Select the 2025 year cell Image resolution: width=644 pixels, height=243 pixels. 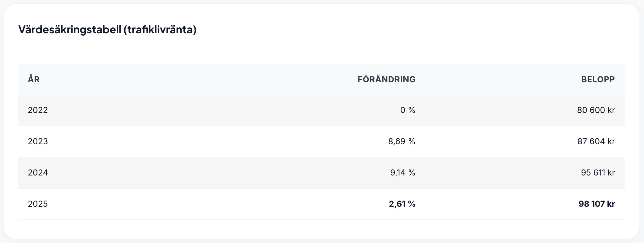pos(38,204)
